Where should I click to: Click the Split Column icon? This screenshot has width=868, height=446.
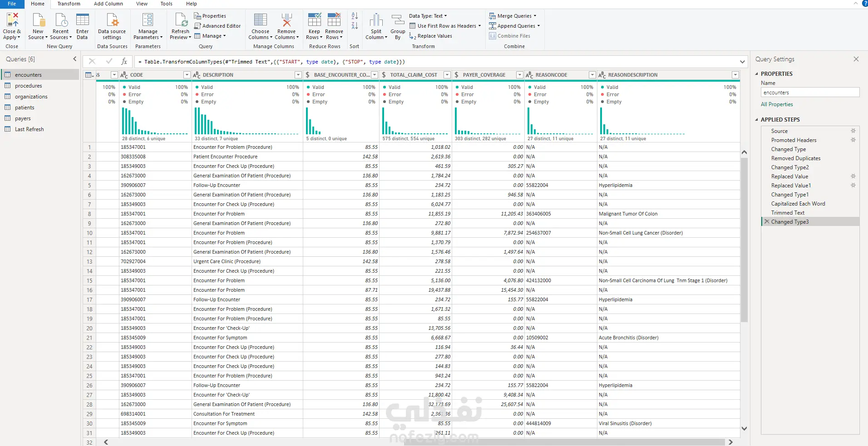pyautogui.click(x=376, y=20)
